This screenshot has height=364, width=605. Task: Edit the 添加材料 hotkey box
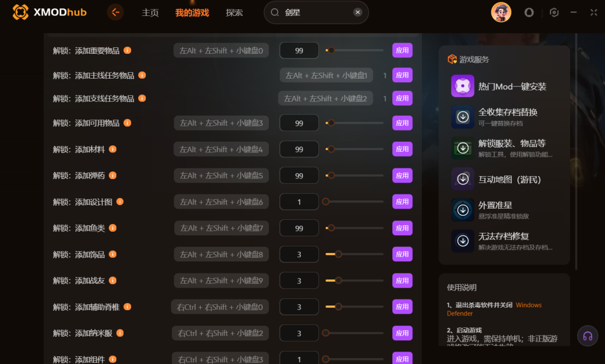pos(221,149)
